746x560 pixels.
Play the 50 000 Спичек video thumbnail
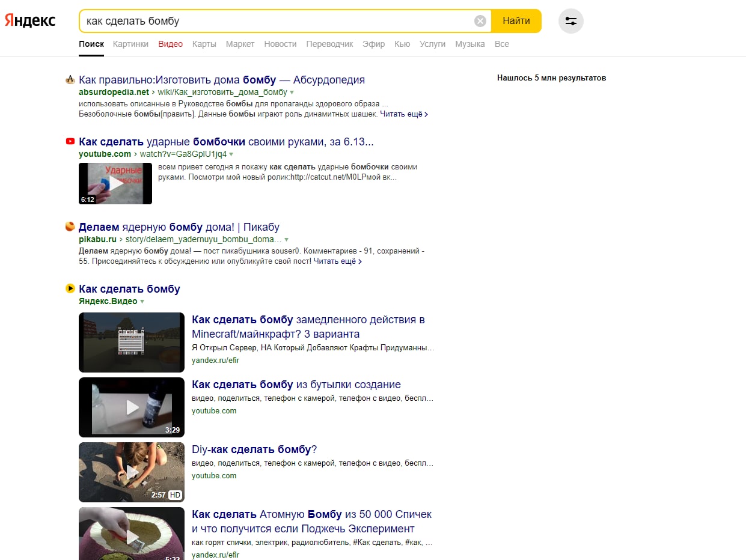tap(132, 534)
